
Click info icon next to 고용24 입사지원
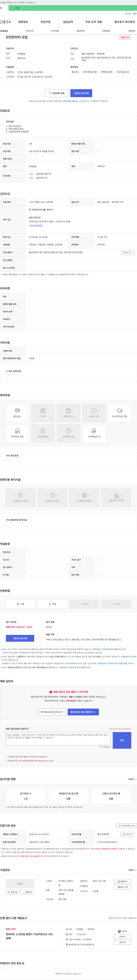click(x=119, y=794)
